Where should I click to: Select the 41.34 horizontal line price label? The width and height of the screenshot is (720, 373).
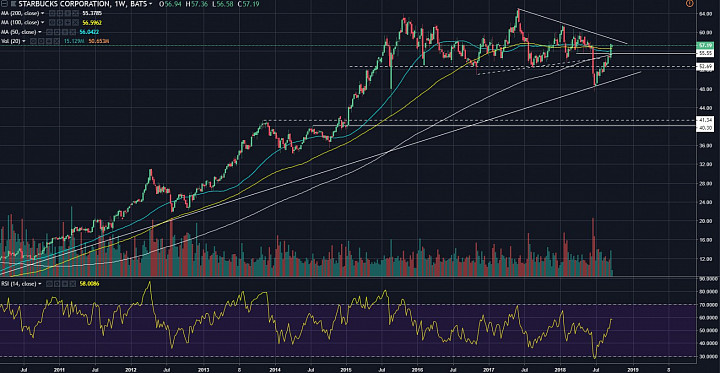tap(704, 120)
